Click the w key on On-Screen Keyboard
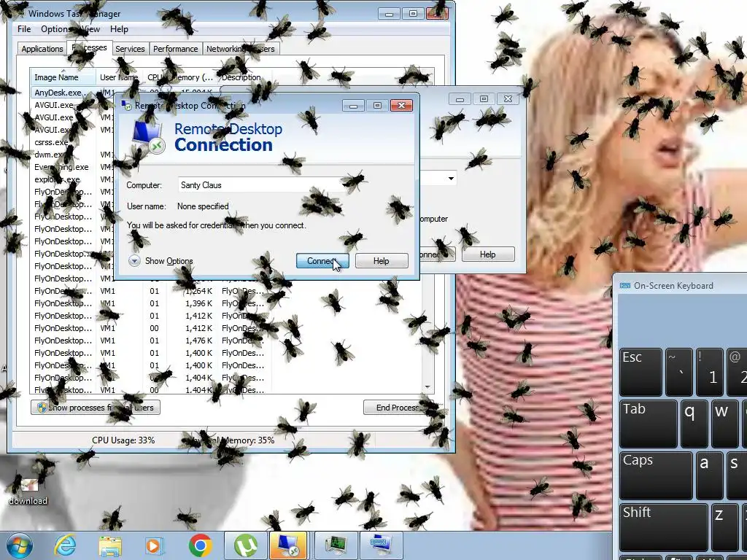The image size is (747, 560). (x=724, y=424)
